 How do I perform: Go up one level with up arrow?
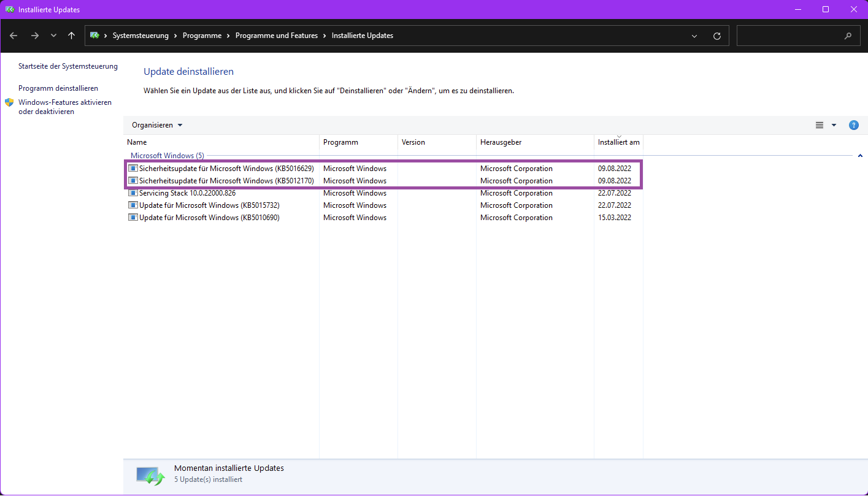click(x=71, y=36)
